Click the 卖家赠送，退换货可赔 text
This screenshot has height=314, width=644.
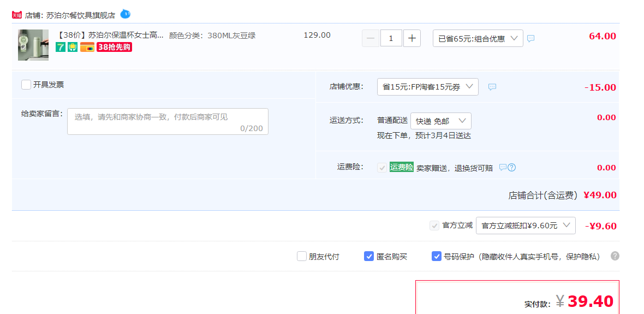pos(454,168)
